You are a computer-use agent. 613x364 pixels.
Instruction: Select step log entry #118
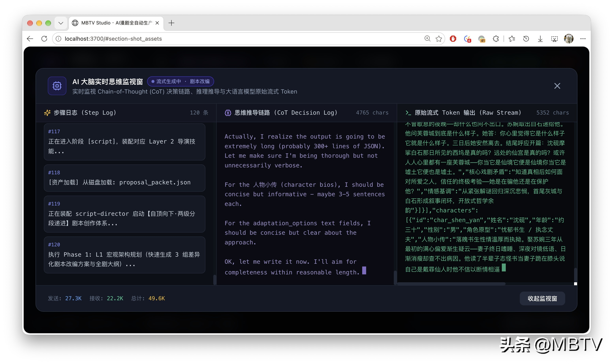[124, 178]
